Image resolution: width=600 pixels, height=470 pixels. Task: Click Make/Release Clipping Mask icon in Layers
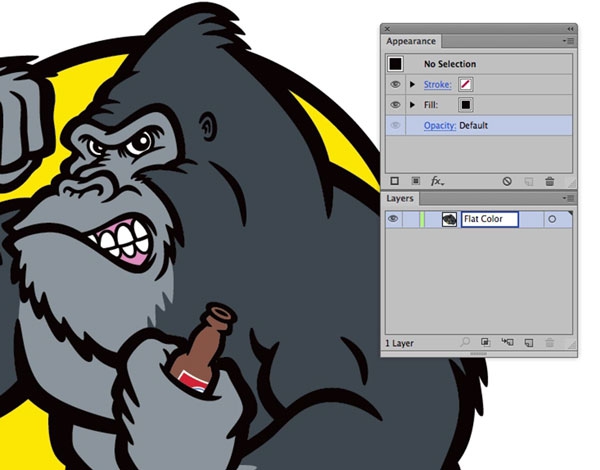tap(485, 343)
